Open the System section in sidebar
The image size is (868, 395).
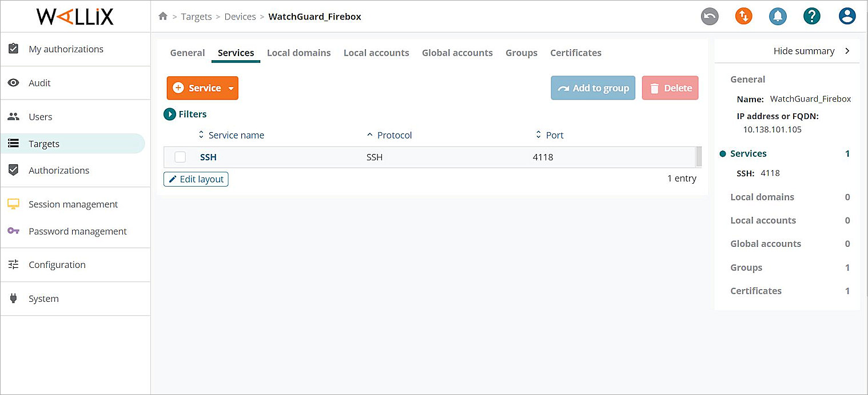[43, 298]
